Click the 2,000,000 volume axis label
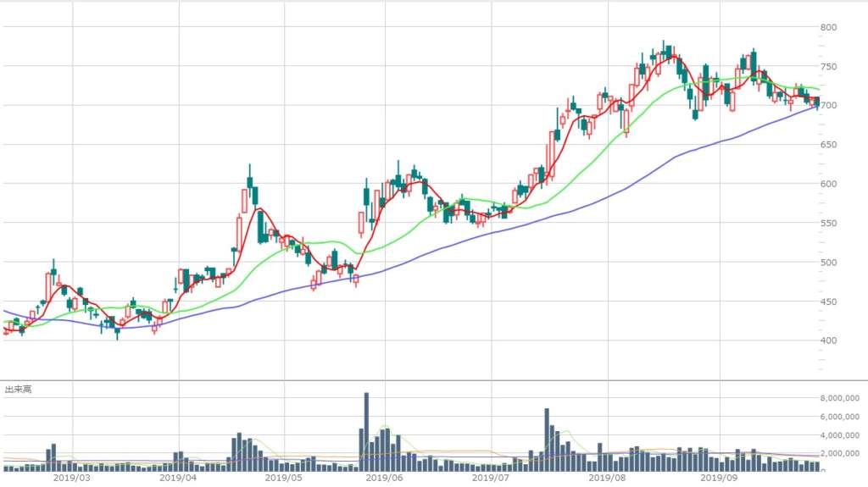Screen dimensions: 868x487 point(839,454)
